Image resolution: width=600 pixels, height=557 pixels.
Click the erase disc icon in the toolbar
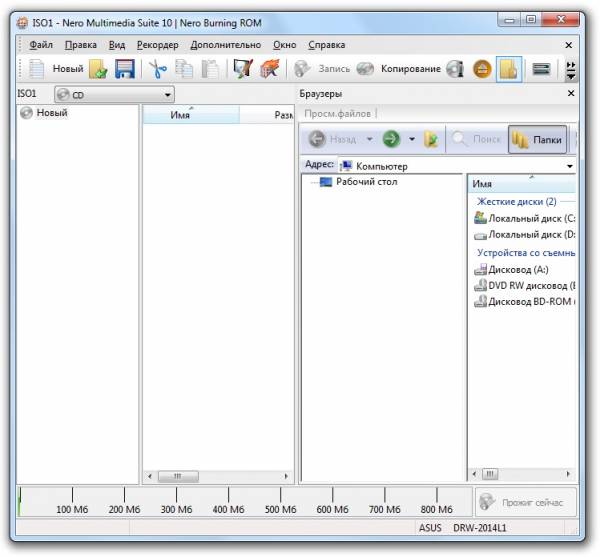[270, 69]
